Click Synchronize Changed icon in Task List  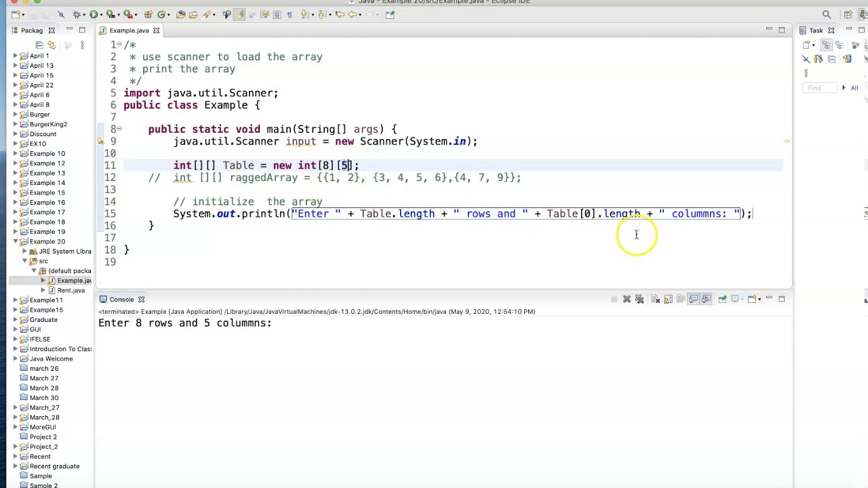pyautogui.click(x=847, y=59)
